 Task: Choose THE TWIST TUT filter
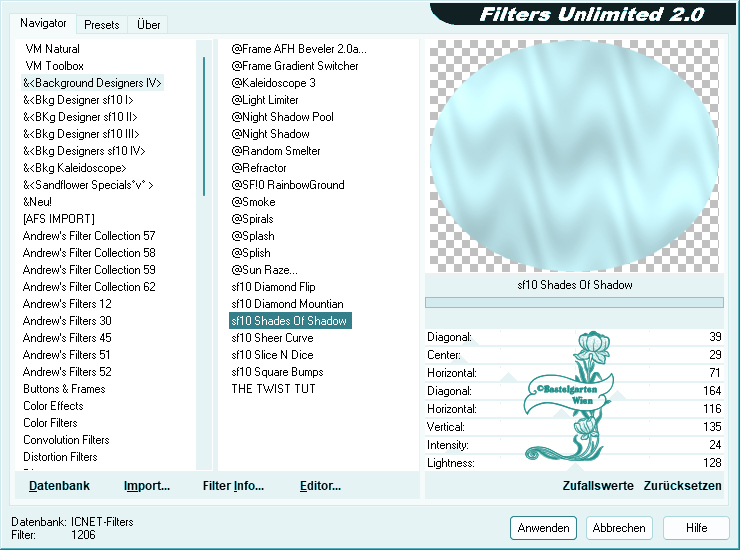click(273, 389)
